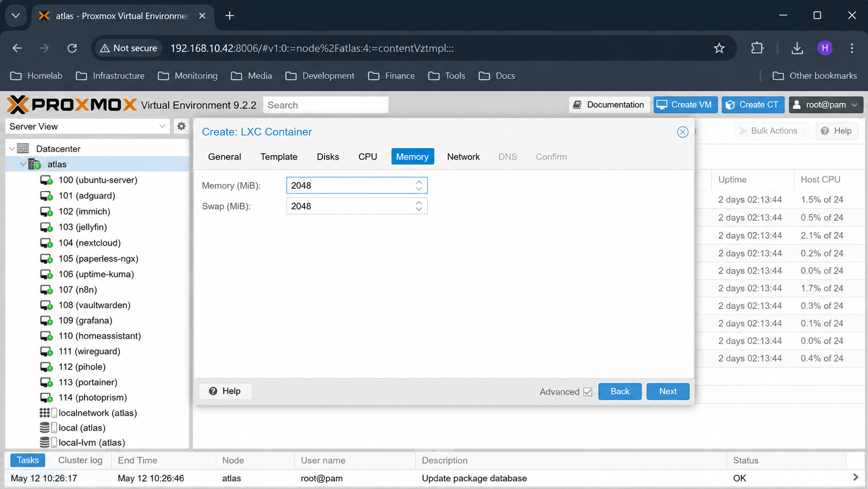This screenshot has width=868, height=489.
Task: Open the root@pam user menu
Action: click(x=826, y=105)
